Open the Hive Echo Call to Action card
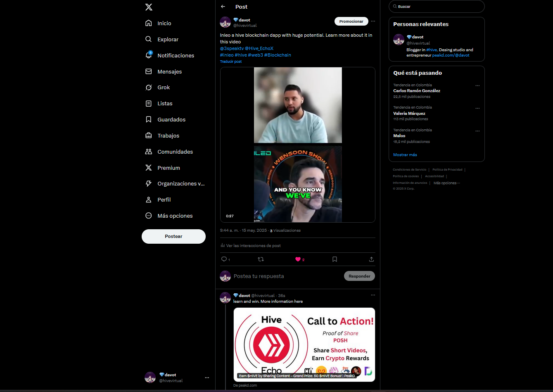The height and width of the screenshot is (392, 553). 304,344
